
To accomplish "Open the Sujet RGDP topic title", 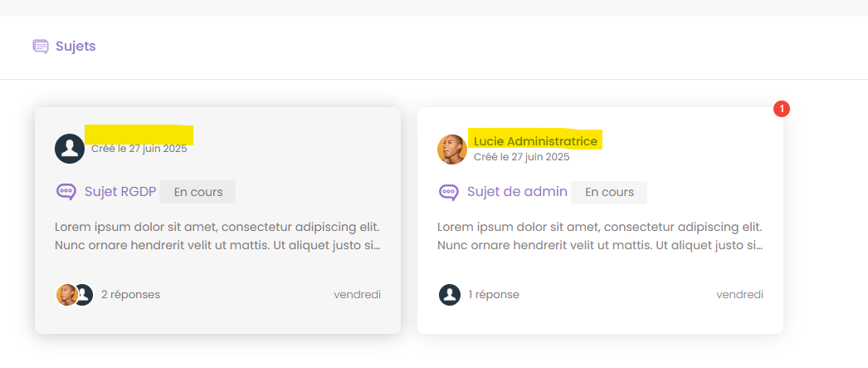I will point(120,192).
